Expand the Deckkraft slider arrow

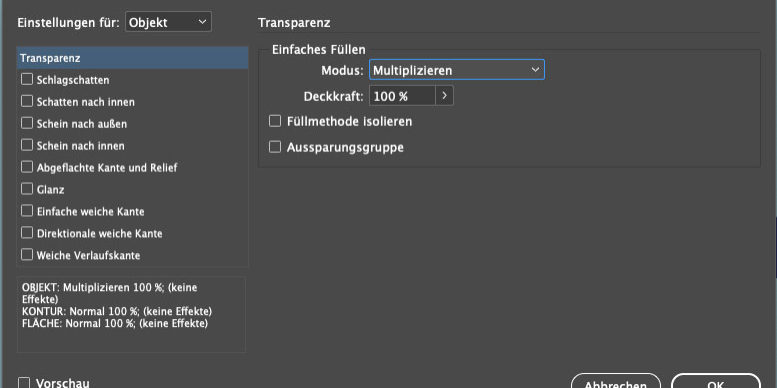pyautogui.click(x=444, y=96)
